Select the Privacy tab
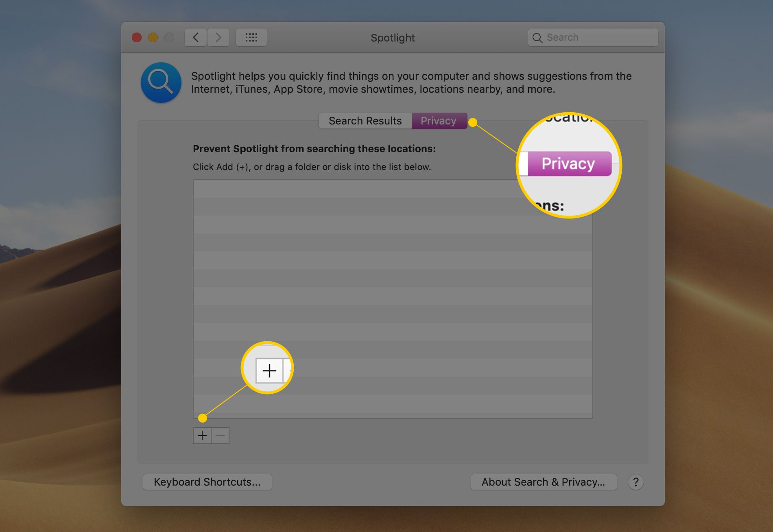The image size is (773, 532). click(x=439, y=121)
